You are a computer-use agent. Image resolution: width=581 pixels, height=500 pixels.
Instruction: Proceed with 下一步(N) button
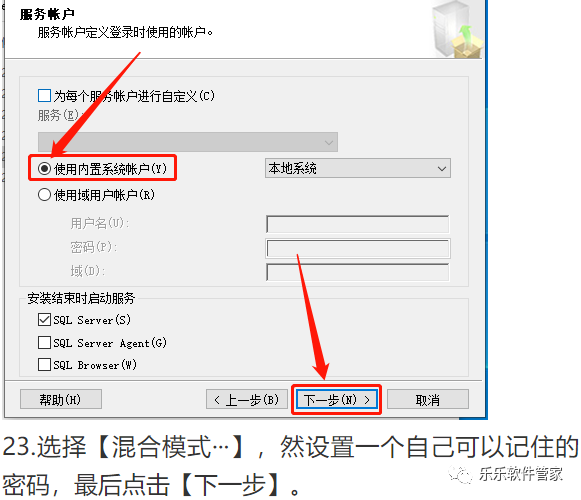click(x=337, y=400)
